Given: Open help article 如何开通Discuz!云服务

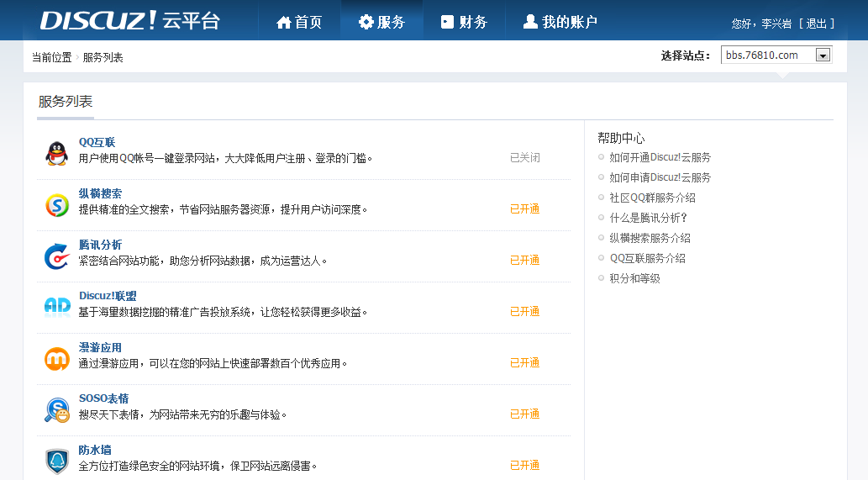Looking at the screenshot, I should 660,158.
